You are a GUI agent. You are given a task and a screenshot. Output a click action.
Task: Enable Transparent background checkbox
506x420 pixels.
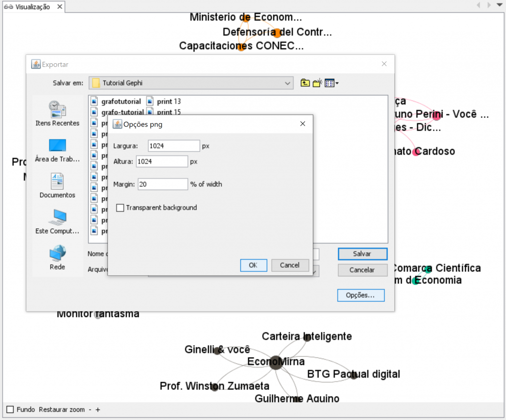tap(120, 208)
